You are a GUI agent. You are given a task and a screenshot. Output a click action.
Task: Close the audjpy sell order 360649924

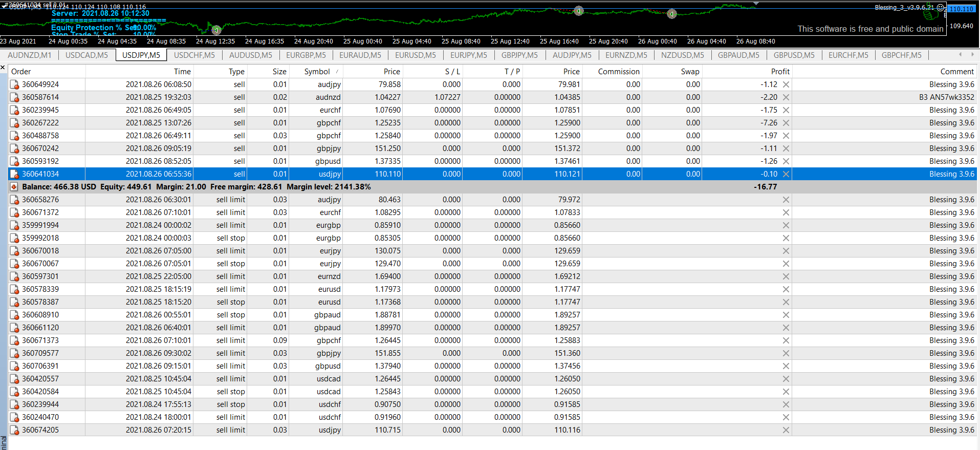tap(786, 84)
